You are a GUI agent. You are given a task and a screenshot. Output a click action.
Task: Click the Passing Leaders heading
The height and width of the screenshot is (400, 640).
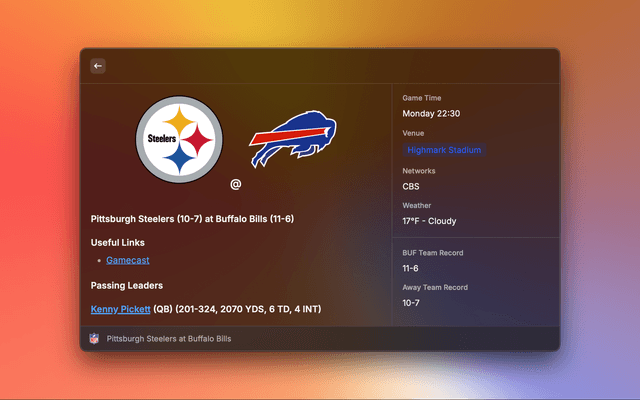point(128,285)
